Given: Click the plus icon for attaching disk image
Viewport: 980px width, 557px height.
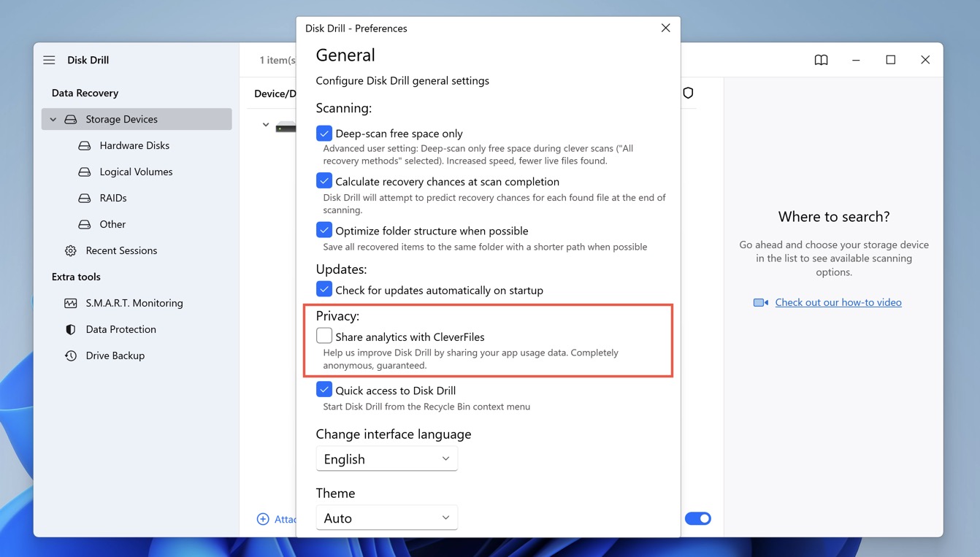Looking at the screenshot, I should (x=263, y=519).
